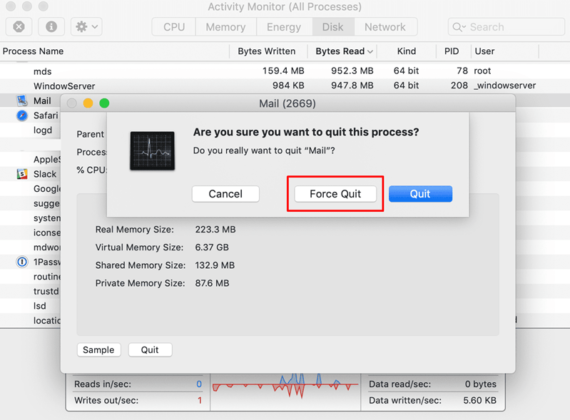The image size is (570, 420).
Task: Click the Virtual Memory Size value 6.37 GB
Action: [x=212, y=247]
